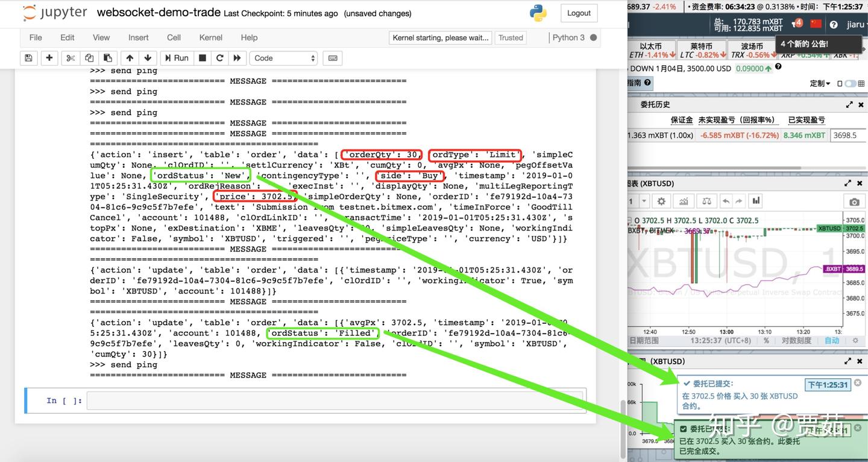The height and width of the screenshot is (462, 868).
Task: Open the command palette keyboard icon
Action: (x=333, y=58)
